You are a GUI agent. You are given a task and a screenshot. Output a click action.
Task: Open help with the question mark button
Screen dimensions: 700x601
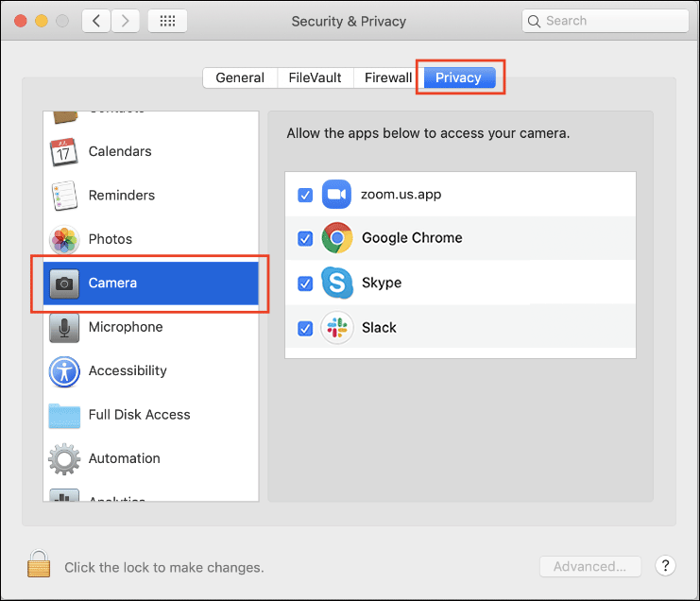click(665, 566)
